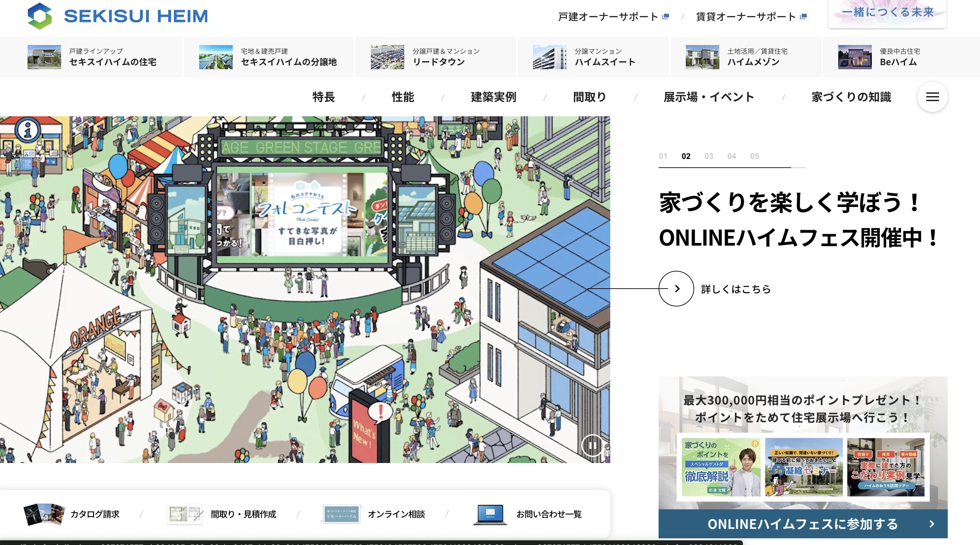Click the floor plan icon for 間取り・見積作成
980x545 pixels.
pyautogui.click(x=185, y=514)
